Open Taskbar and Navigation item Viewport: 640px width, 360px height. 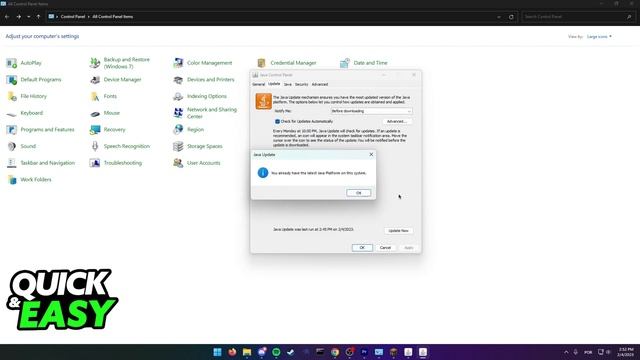point(41,163)
